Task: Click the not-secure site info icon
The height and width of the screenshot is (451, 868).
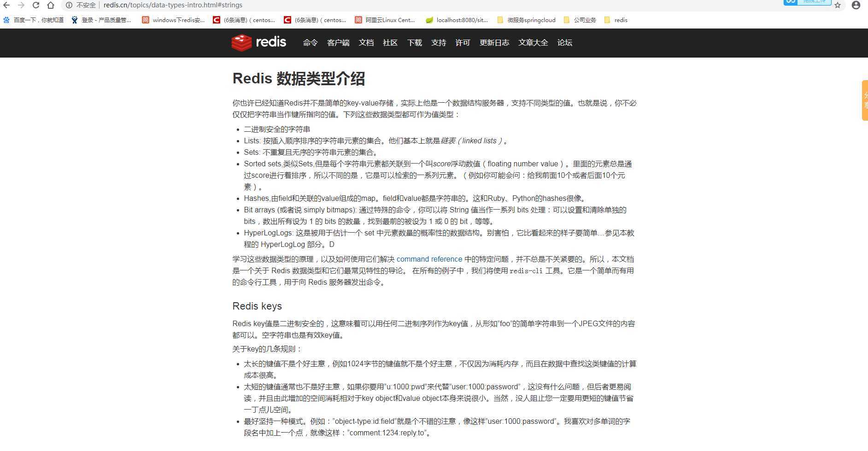Action: pyautogui.click(x=69, y=5)
